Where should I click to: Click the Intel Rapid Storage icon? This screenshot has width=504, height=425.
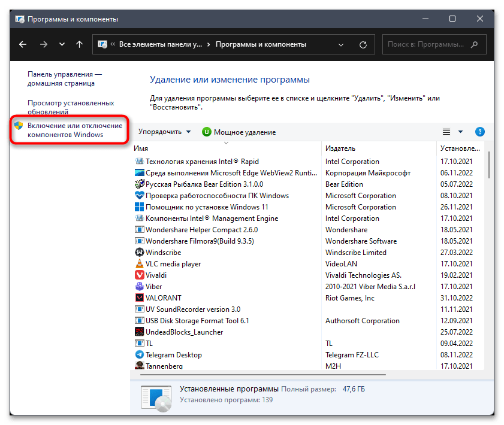[x=139, y=161]
